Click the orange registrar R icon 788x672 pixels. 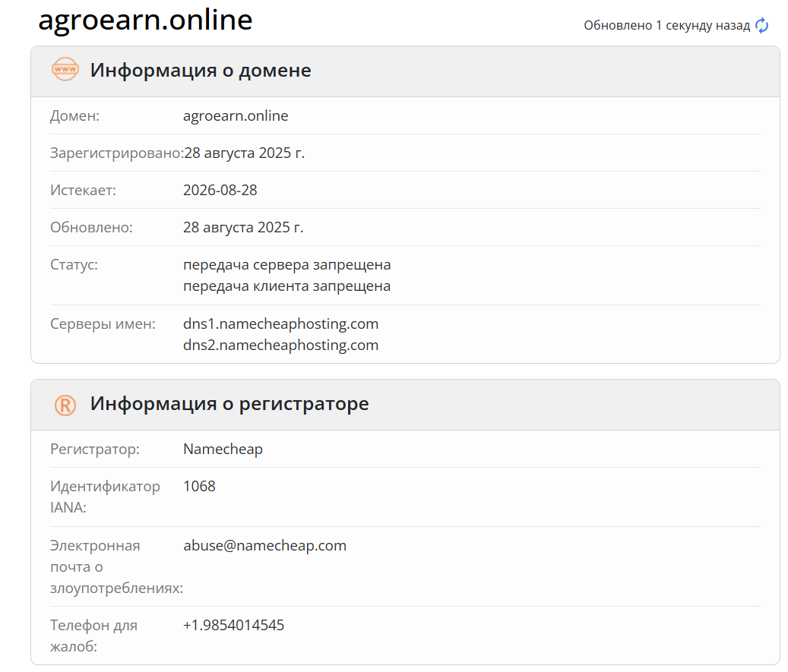65,405
